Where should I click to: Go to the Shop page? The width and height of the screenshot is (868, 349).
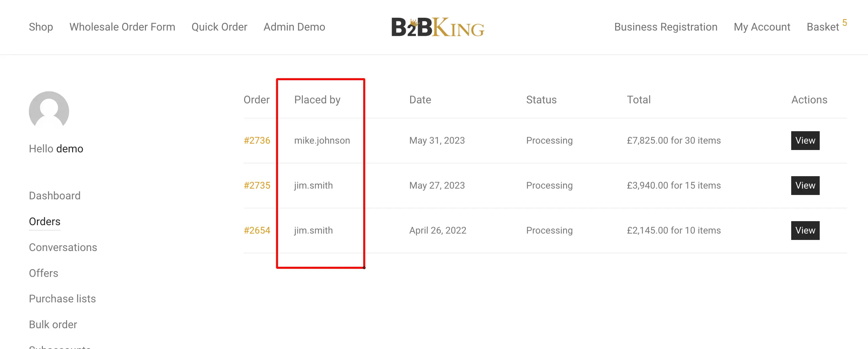[x=41, y=27]
